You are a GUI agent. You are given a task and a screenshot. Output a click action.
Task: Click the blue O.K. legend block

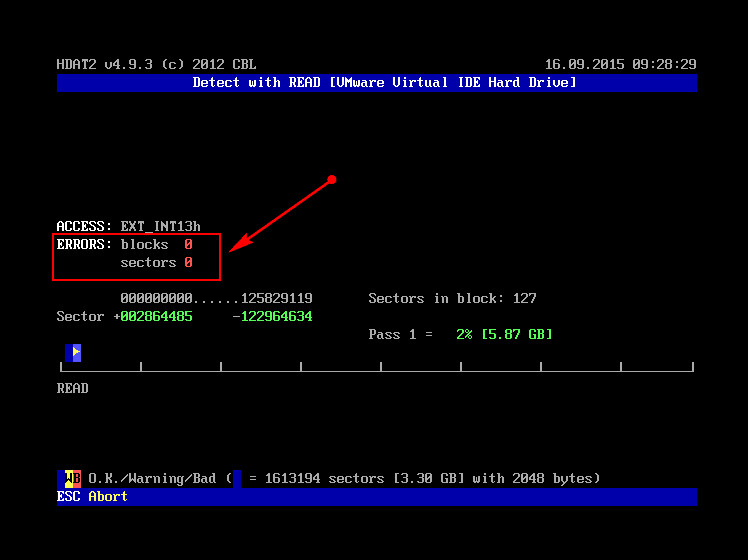(61, 478)
